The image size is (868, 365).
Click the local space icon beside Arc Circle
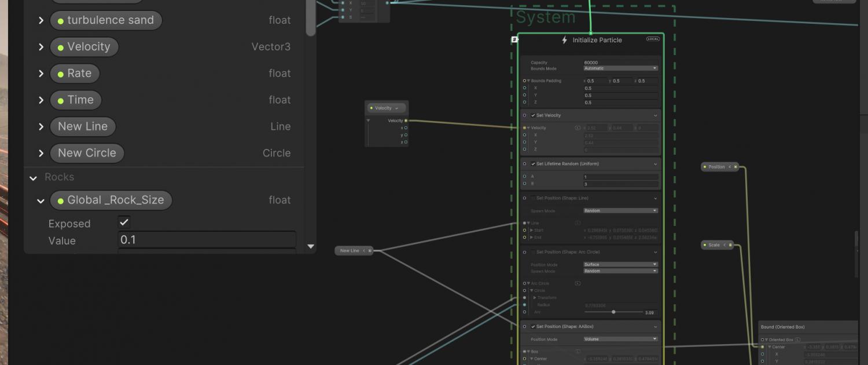[578, 283]
